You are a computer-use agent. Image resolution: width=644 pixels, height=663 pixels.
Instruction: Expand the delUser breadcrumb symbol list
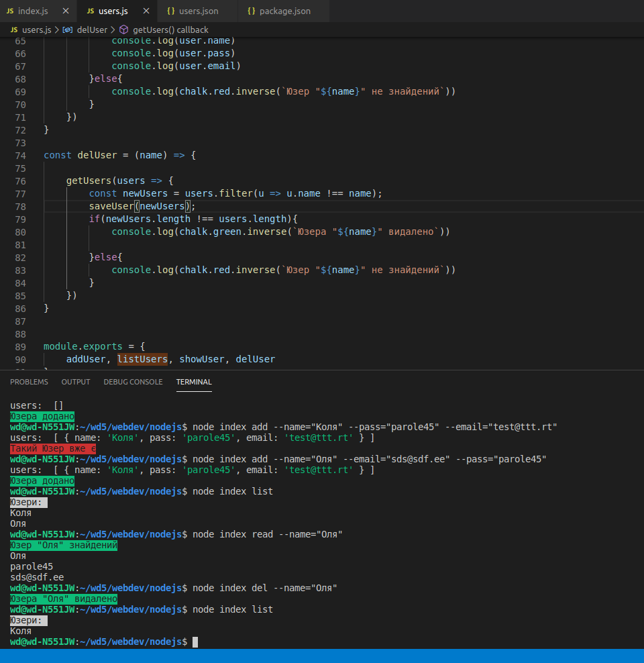[x=91, y=30]
